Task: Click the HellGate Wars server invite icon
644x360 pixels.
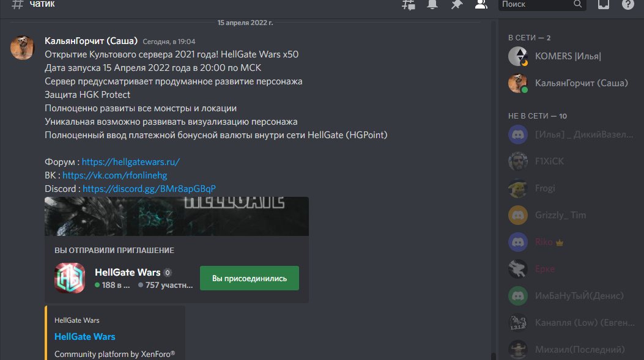Action: point(70,278)
